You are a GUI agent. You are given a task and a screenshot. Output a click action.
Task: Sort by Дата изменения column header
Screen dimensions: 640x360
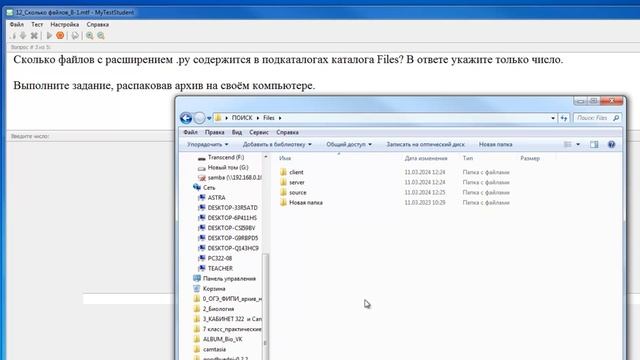426,158
